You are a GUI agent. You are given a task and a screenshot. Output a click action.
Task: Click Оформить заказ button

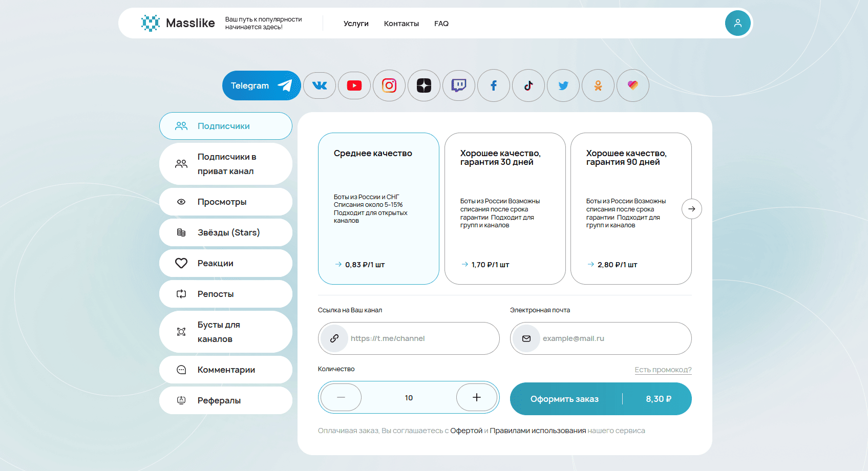click(x=601, y=399)
